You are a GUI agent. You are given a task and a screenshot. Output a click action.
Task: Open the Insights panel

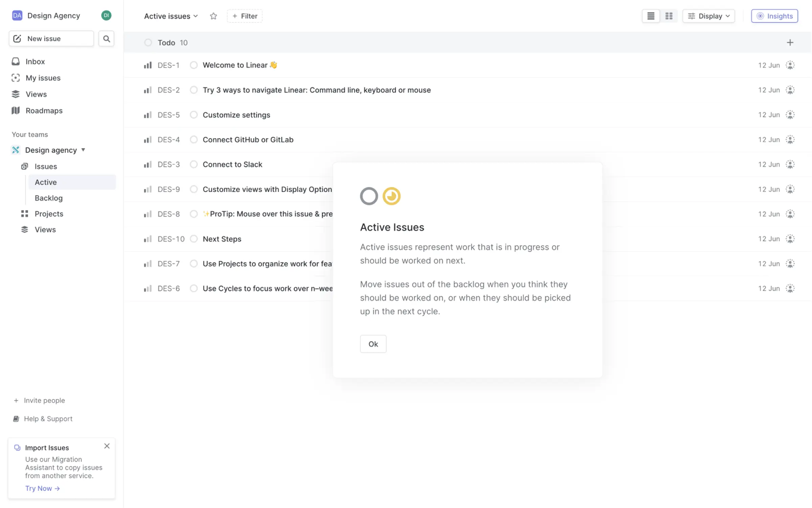pos(774,16)
